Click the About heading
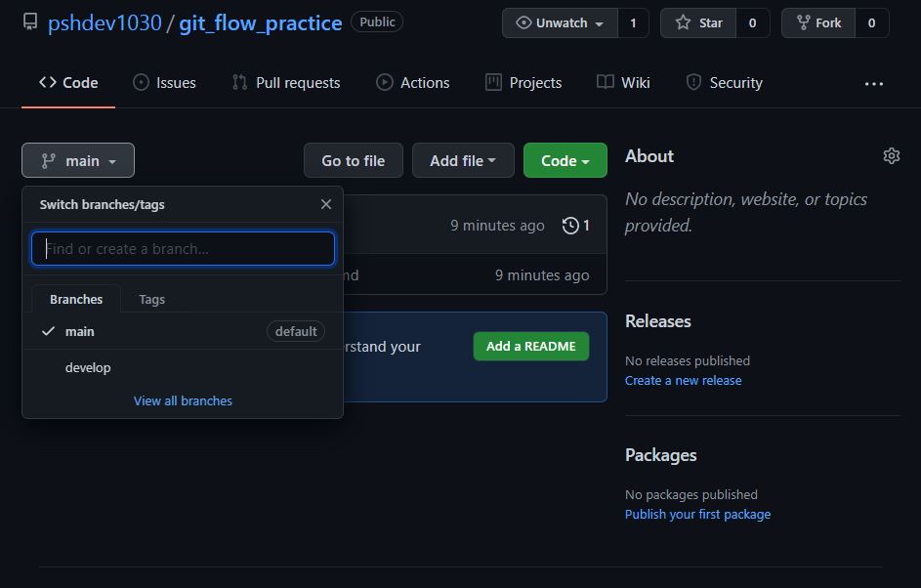 (649, 156)
